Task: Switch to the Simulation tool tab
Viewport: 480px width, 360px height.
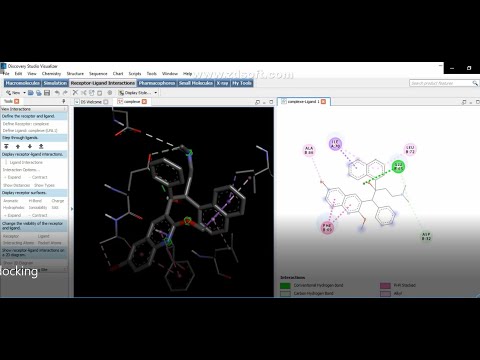Action: pos(55,83)
